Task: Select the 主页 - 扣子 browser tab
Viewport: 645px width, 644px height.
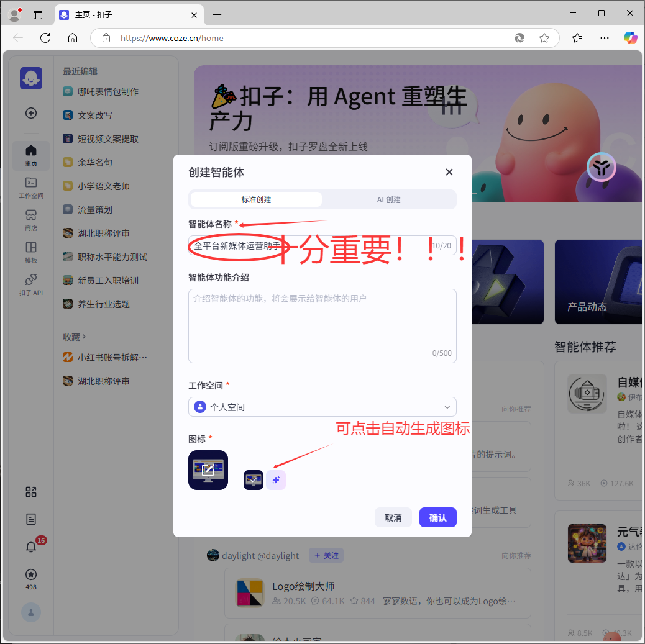Action: 129,15
